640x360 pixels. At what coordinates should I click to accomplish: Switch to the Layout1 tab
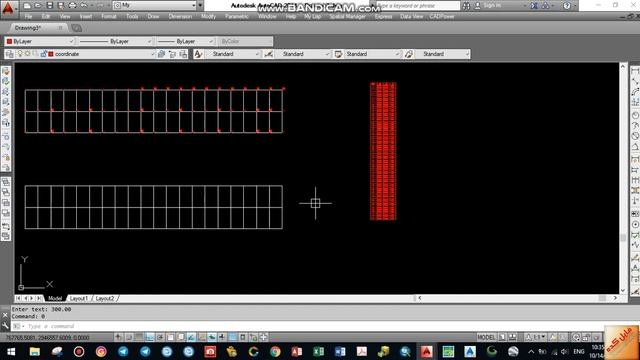coord(79,298)
